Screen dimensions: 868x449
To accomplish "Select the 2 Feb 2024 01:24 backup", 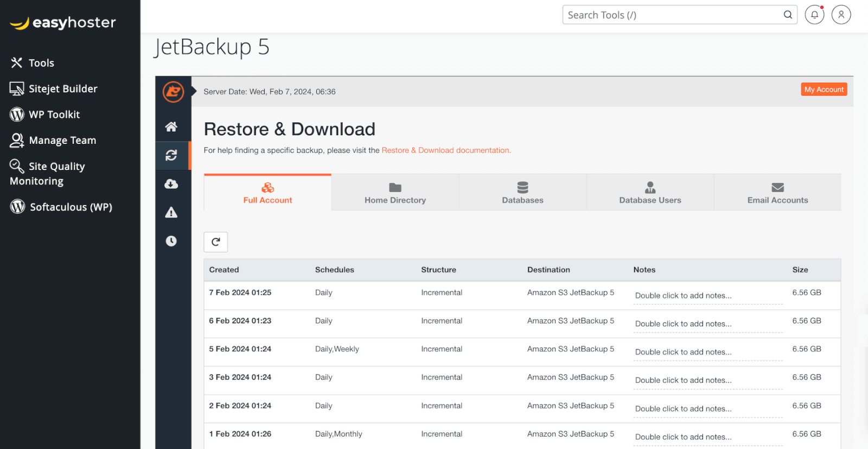I will point(522,409).
